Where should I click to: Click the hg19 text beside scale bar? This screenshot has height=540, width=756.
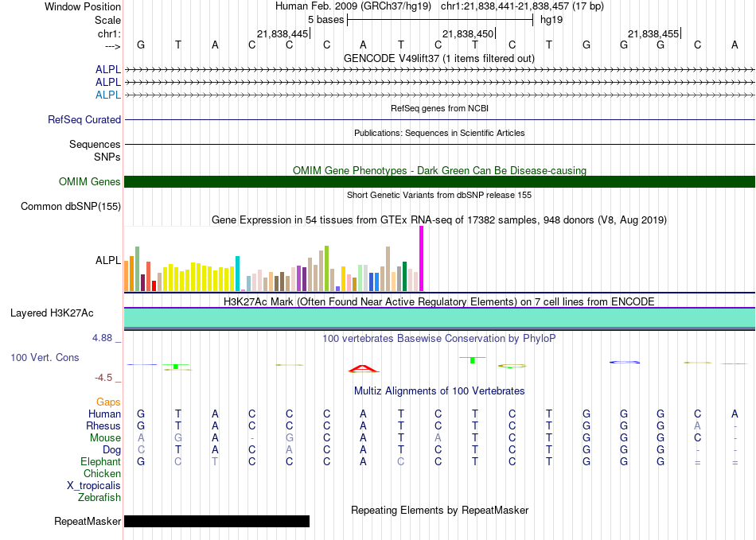click(x=551, y=20)
